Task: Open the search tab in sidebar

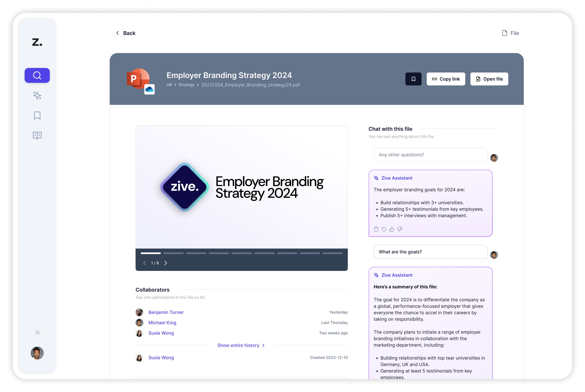Action: (37, 75)
